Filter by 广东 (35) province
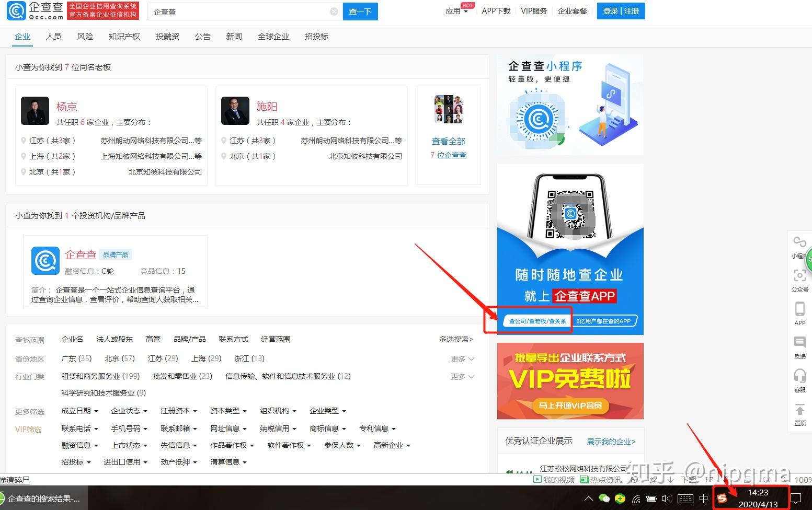This screenshot has height=510, width=812. click(x=76, y=358)
